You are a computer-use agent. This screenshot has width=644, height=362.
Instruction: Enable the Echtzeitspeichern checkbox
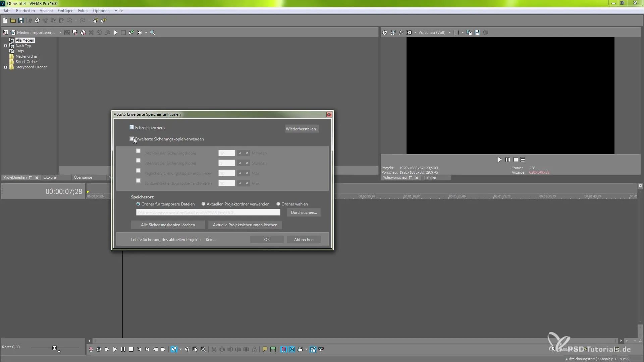(132, 127)
